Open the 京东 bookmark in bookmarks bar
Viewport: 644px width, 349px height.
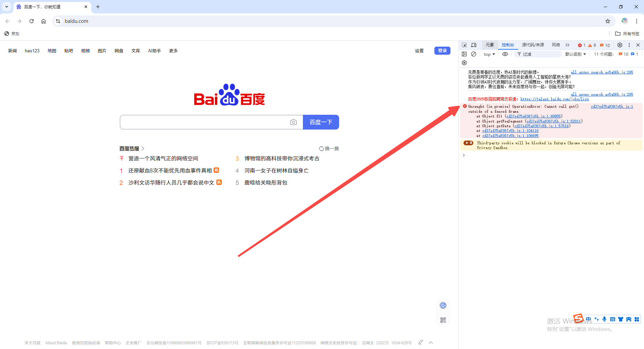click(x=12, y=34)
